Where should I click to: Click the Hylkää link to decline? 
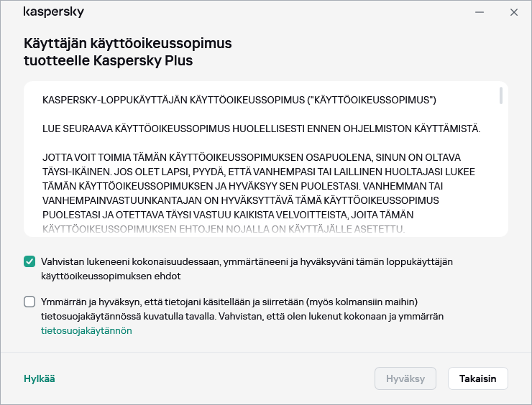click(x=40, y=378)
